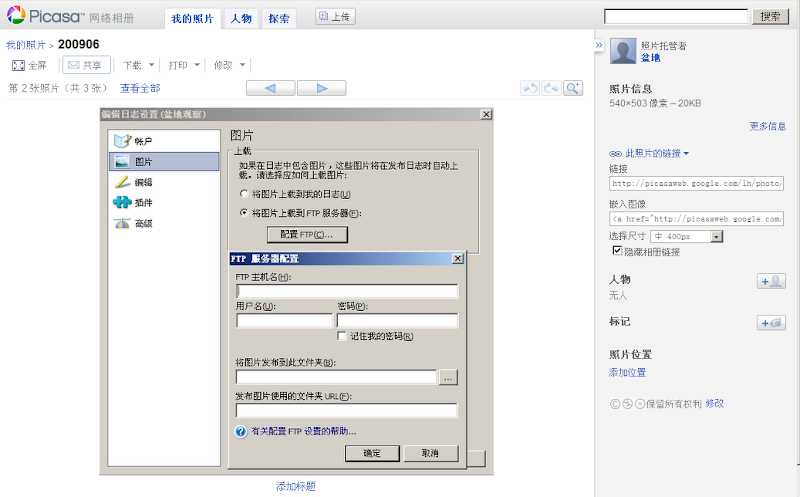Click the 密码 input field

pos(397,320)
